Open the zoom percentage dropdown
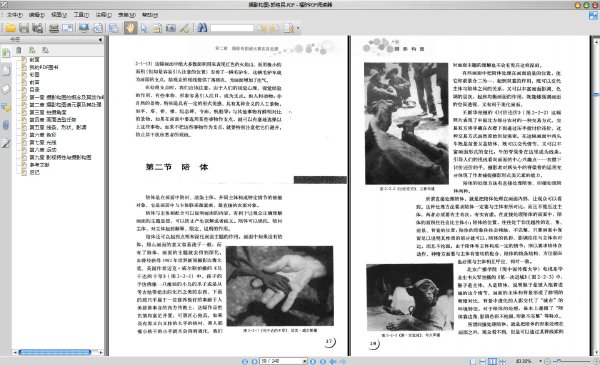Viewport: 600px width, 366px height. coord(540,361)
